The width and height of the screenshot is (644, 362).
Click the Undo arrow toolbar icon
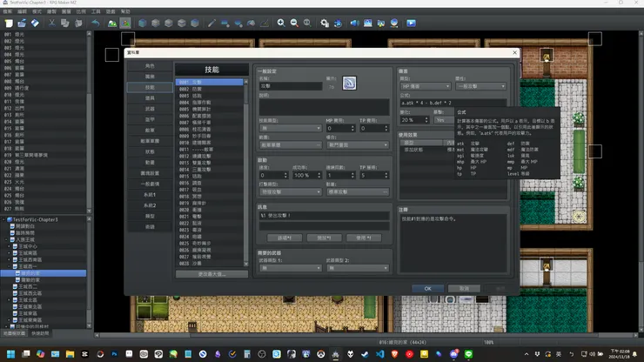tap(95, 23)
